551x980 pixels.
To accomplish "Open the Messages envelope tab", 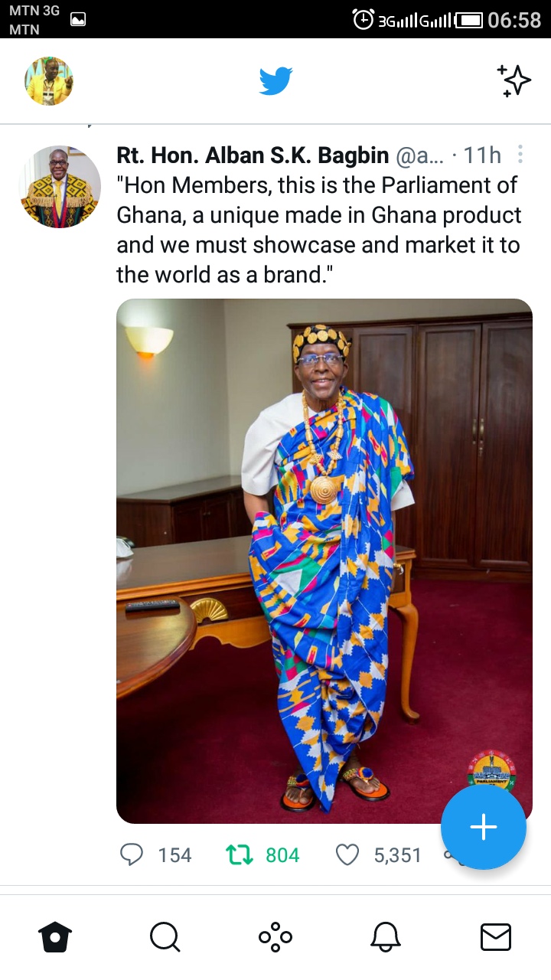I will pos(496,936).
